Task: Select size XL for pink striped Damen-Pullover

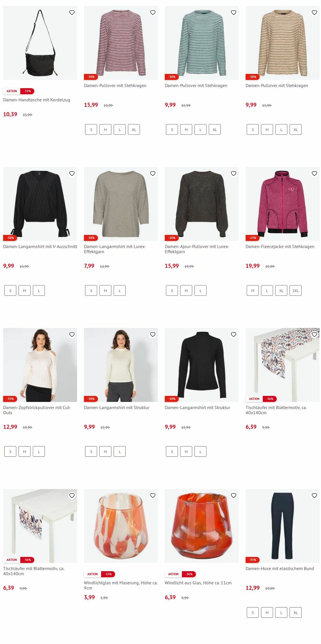Action: pyautogui.click(x=134, y=130)
